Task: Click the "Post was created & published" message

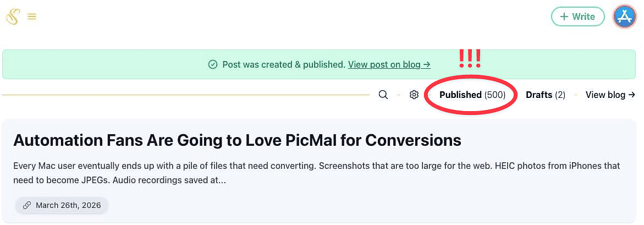Action: tap(283, 65)
